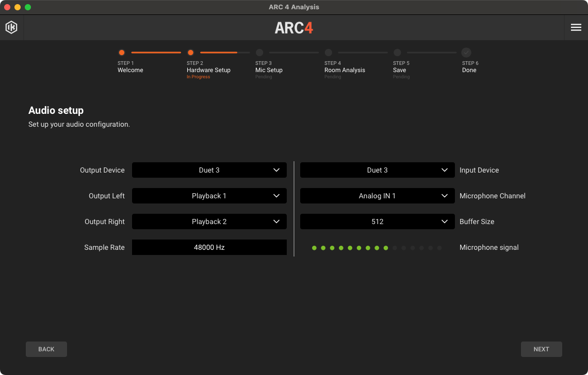Click the ARC4 logo title
The height and width of the screenshot is (375, 588).
(x=294, y=28)
